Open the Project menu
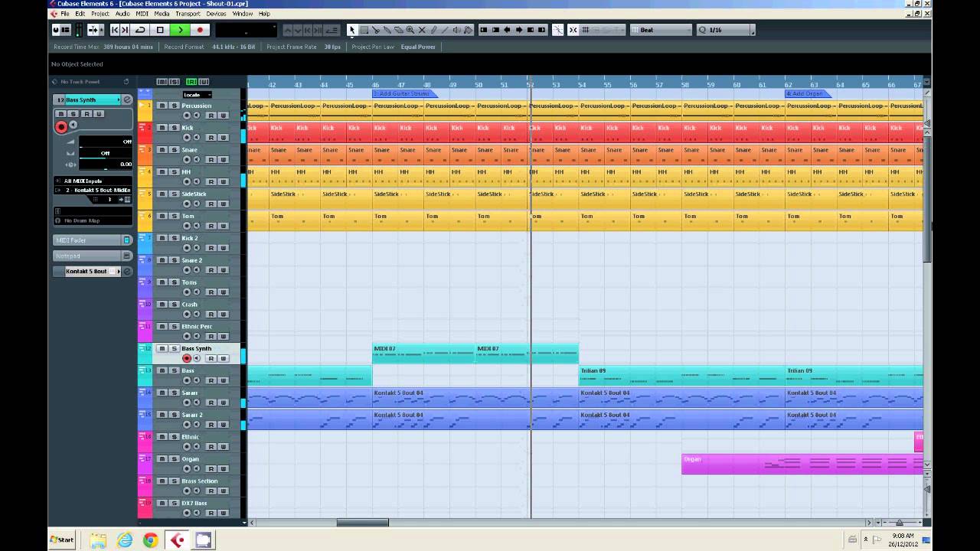 click(x=100, y=14)
